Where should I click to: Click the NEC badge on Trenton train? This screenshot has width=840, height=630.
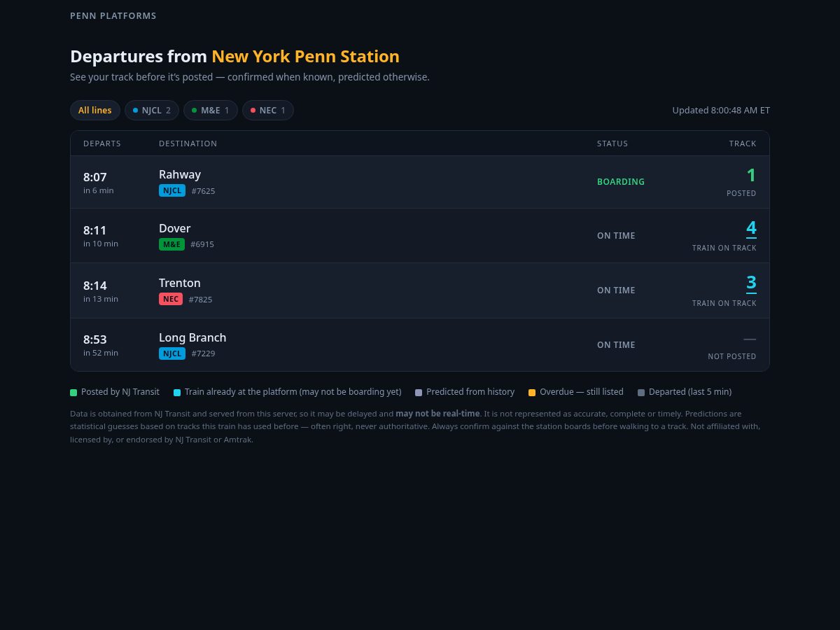click(x=171, y=299)
